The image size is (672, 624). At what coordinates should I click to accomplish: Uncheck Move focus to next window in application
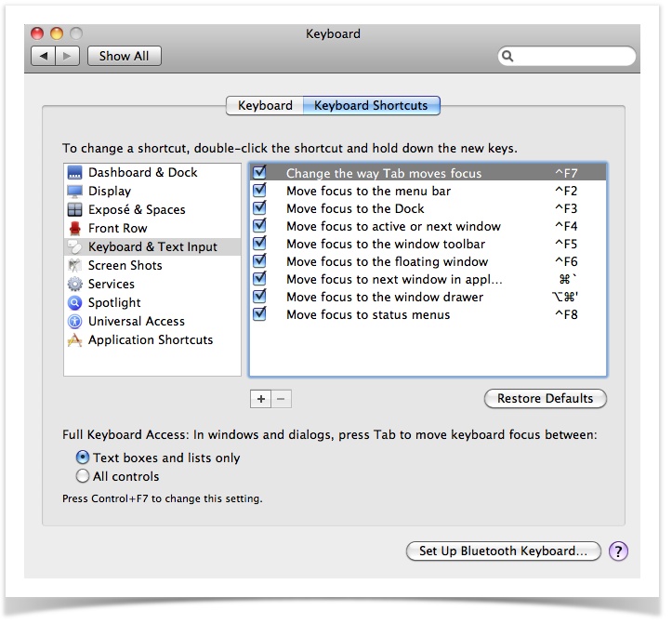coord(259,279)
